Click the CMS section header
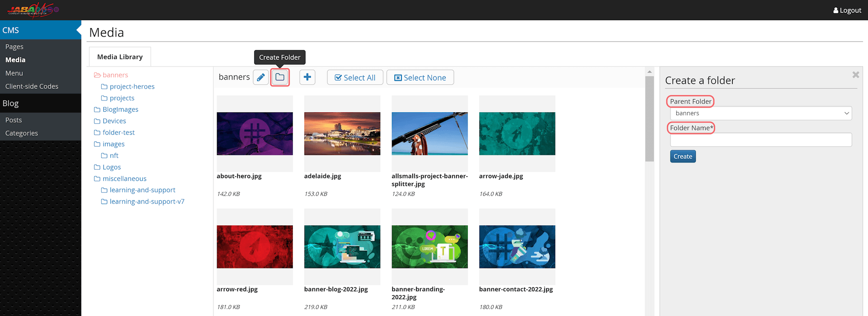Screen dimensions: 868x316 [41, 30]
